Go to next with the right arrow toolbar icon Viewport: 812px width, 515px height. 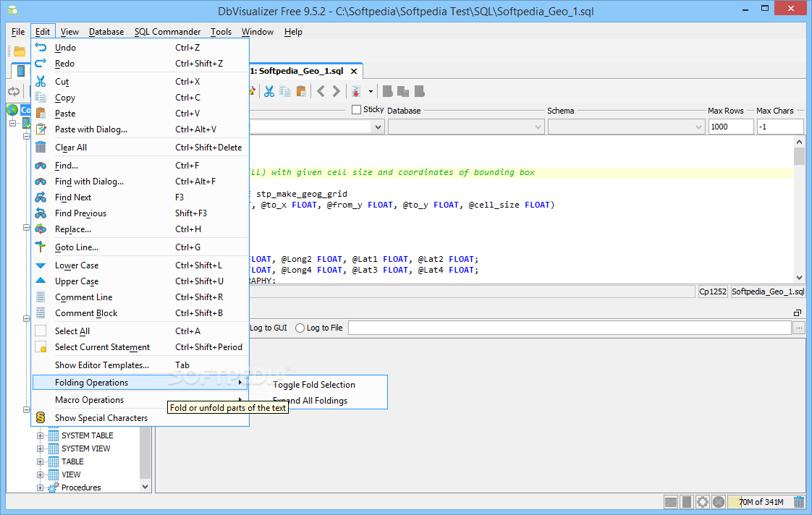336,92
